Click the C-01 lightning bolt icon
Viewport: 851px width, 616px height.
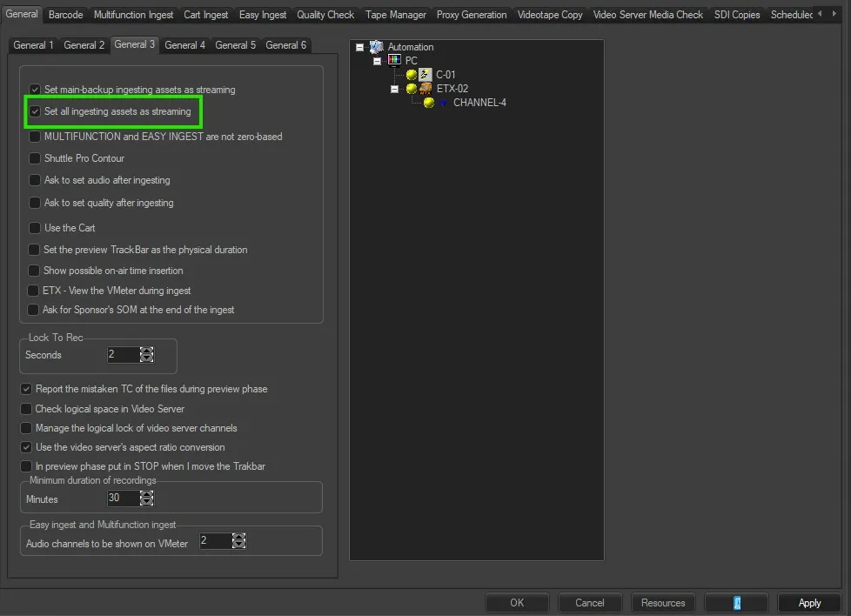coord(425,75)
